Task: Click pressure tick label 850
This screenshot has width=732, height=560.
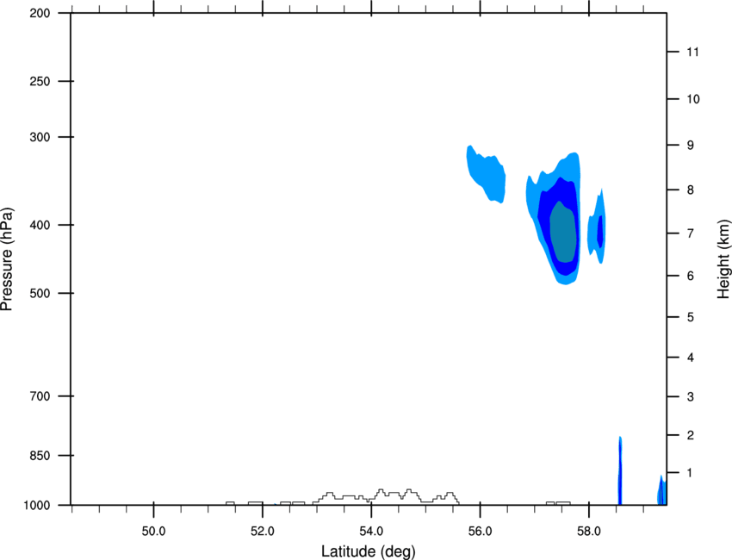Action: (40, 456)
